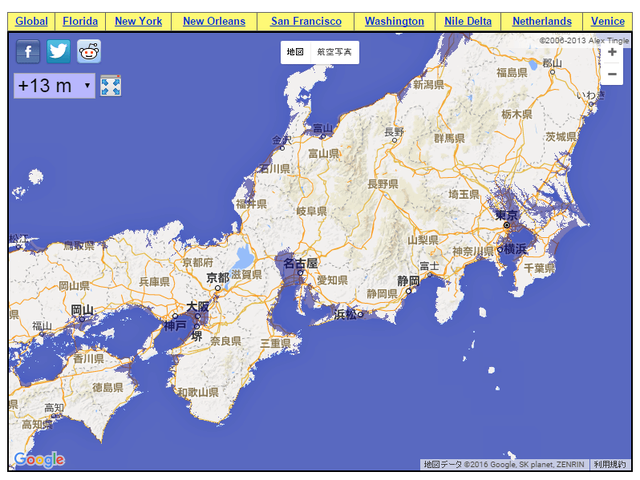Screen dimensions: 640x480
Task: Switch to 地図 map view
Action: click(x=295, y=52)
